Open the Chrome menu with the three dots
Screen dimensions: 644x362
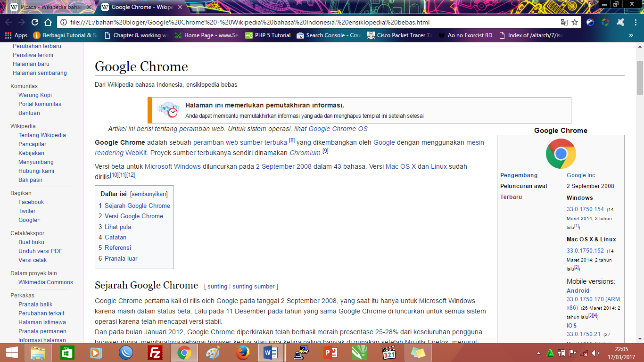point(636,22)
